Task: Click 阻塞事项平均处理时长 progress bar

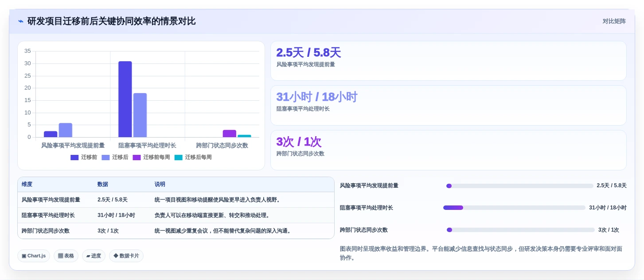Action: (x=514, y=208)
